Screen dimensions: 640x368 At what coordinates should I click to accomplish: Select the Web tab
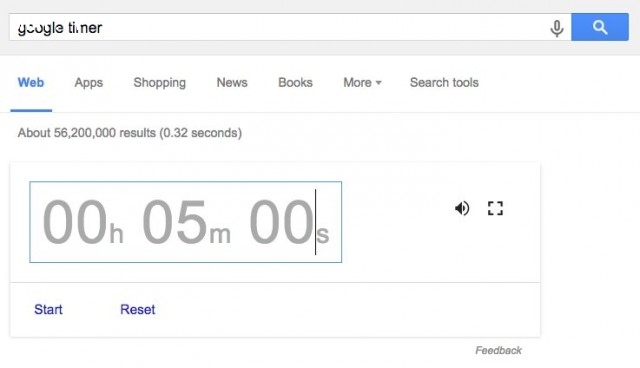click(x=31, y=82)
